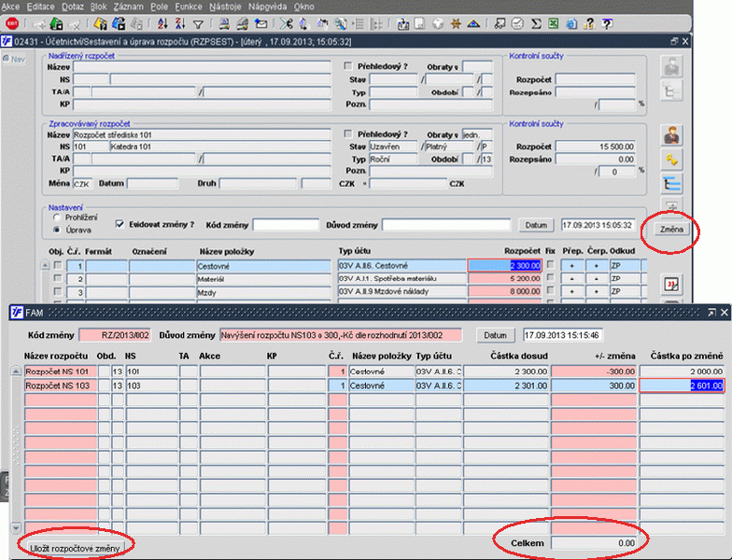The width and height of the screenshot is (732, 560).
Task: Open the Záznam menu
Action: tap(127, 7)
